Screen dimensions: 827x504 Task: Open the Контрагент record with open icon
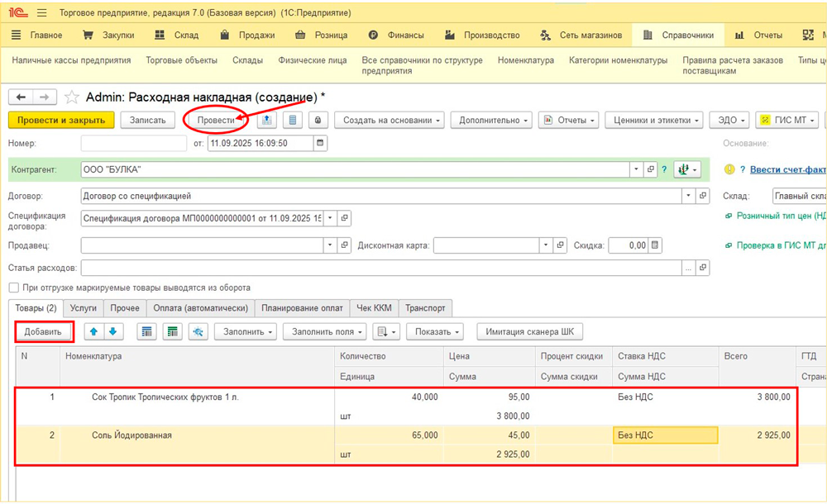point(651,169)
